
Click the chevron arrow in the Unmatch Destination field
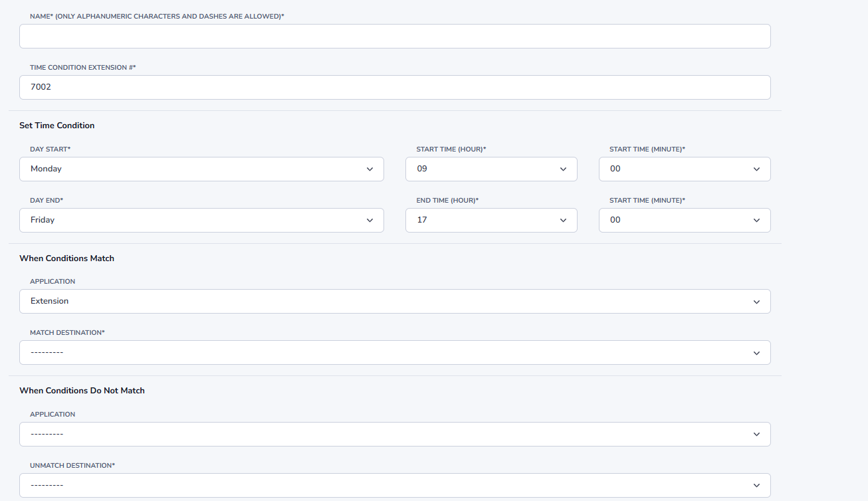756,486
